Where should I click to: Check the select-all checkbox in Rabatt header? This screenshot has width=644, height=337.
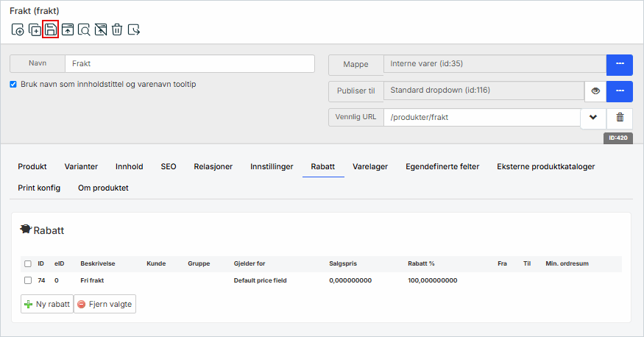pyautogui.click(x=28, y=263)
